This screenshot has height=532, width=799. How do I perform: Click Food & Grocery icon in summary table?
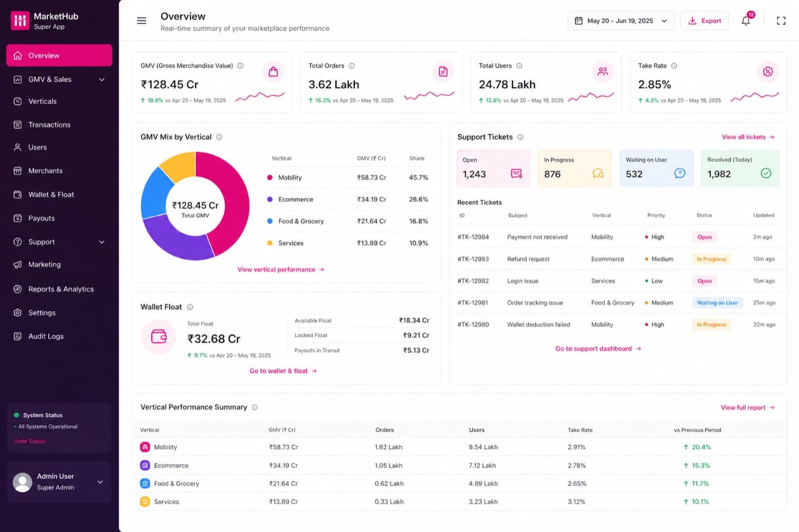(145, 484)
